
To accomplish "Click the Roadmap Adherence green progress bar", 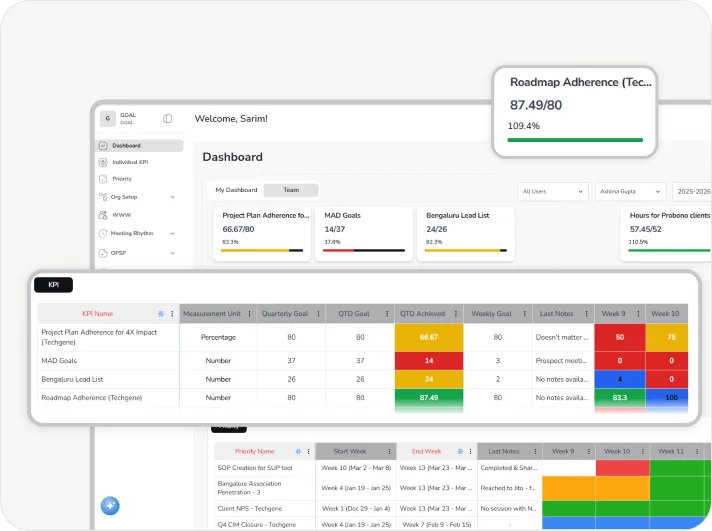I will tap(575, 140).
